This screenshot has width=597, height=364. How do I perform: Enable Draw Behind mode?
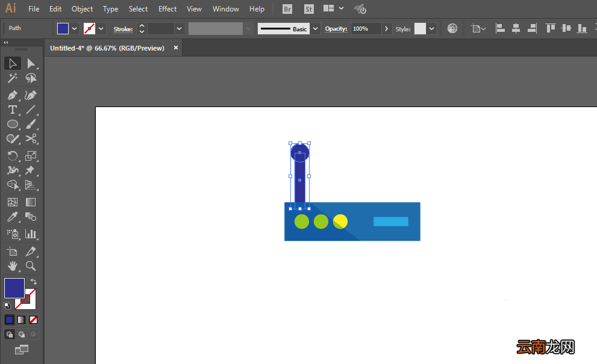[21, 335]
